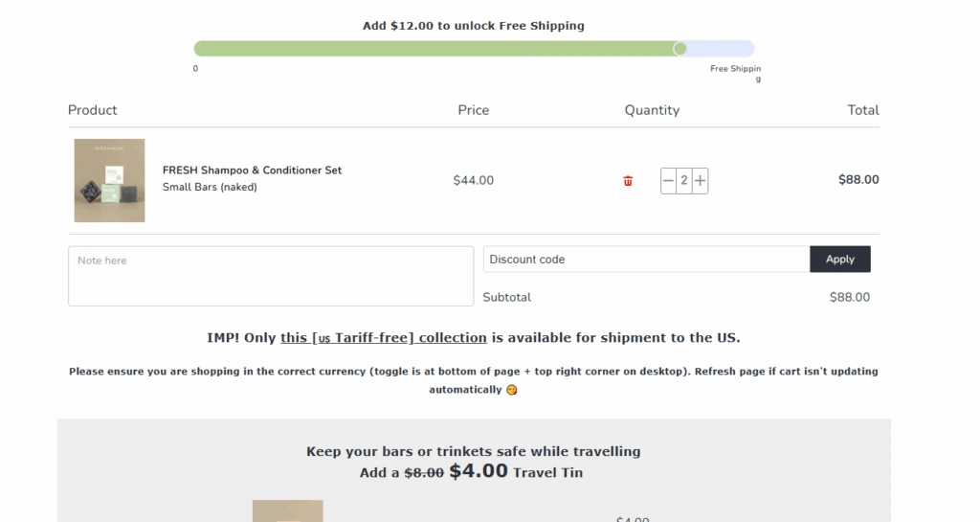The height and width of the screenshot is (522, 980).
Task: Delete the FRESH Shampoo set with trash icon
Action: (628, 181)
